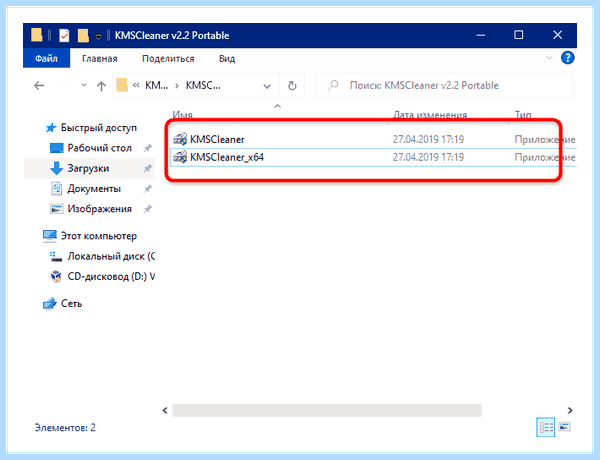Screen dimensions: 600x460
Task: Go back with the left arrow
Action: (39, 86)
